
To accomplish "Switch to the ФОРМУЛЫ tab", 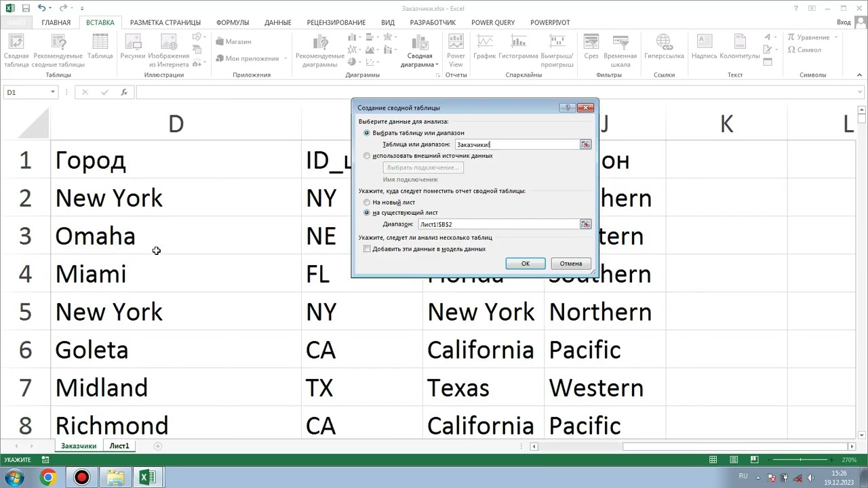I will click(233, 22).
